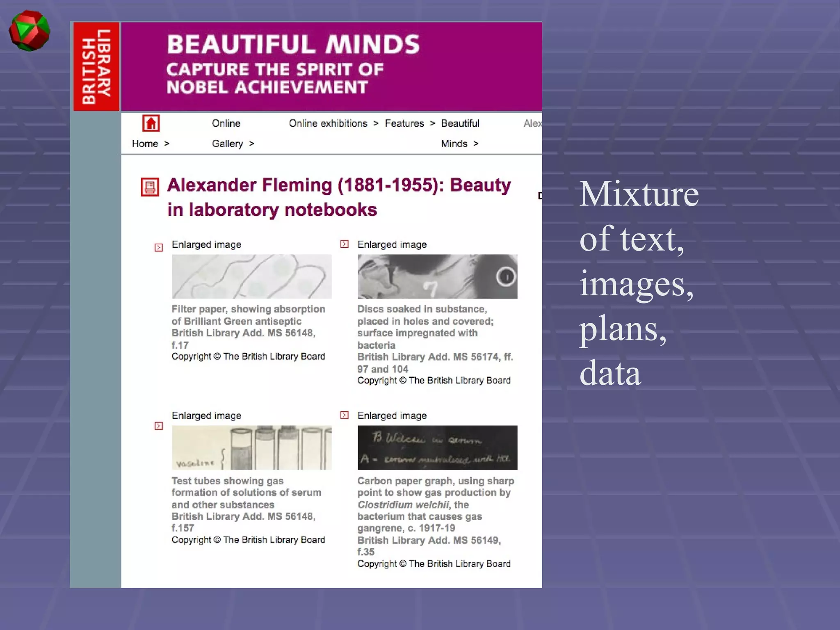Open Enlarged image link above Carbon paper graph

(392, 415)
